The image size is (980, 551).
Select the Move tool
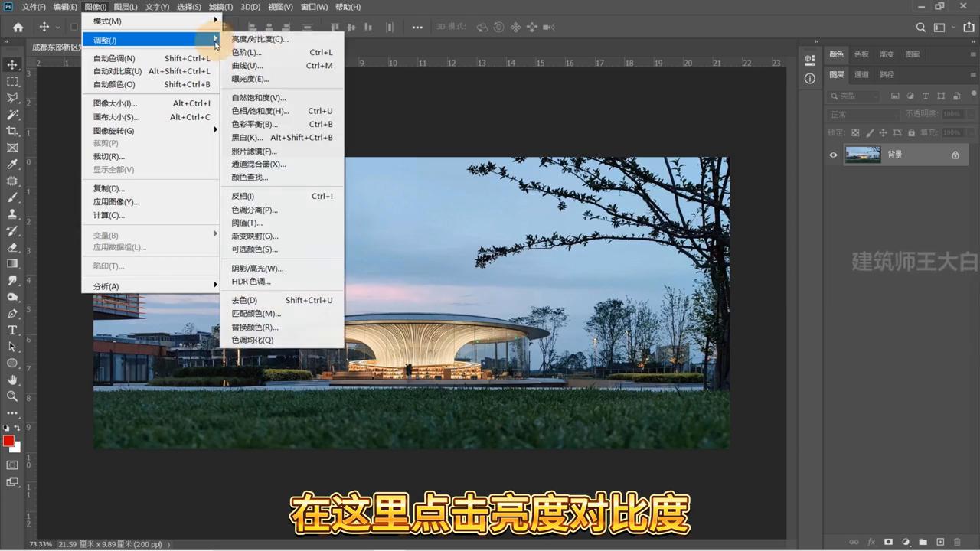[11, 64]
